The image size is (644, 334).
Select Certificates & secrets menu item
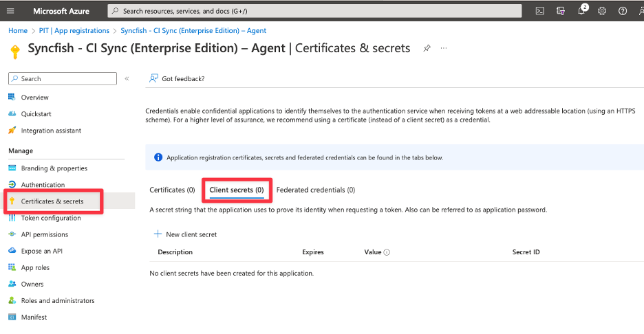(52, 201)
